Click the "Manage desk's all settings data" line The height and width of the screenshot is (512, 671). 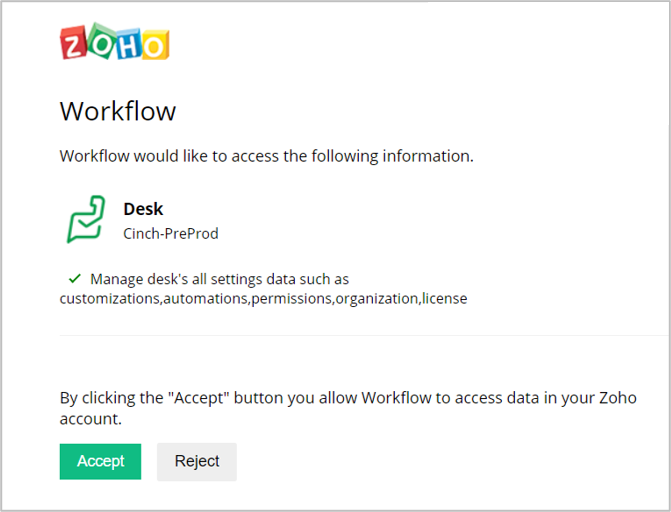click(x=219, y=279)
